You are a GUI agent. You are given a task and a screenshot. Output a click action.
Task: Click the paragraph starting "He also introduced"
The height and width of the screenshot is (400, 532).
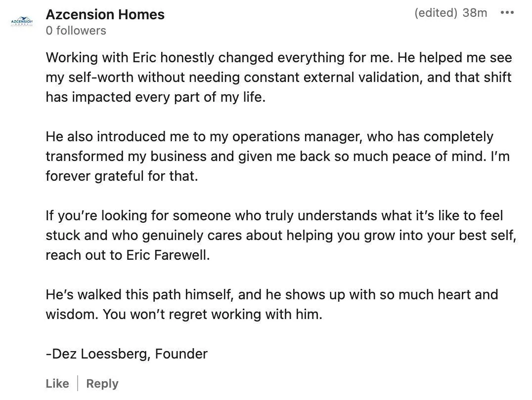(x=277, y=156)
